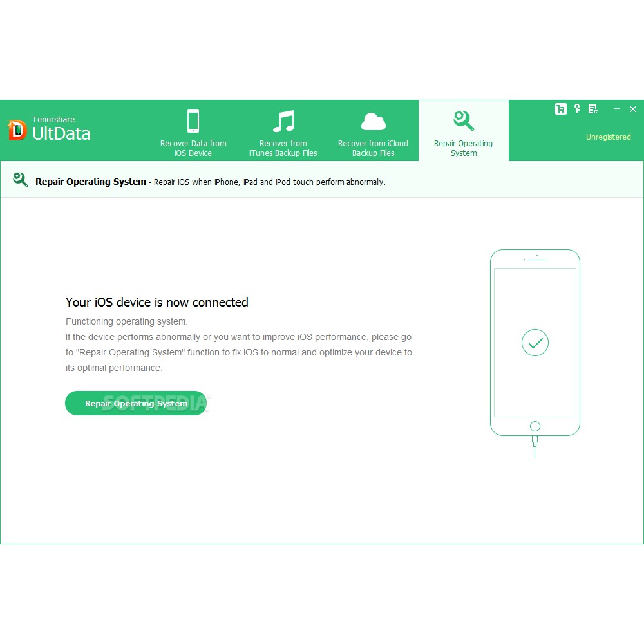This screenshot has height=644, width=644.
Task: Select the Repair Operating System tab label
Action: click(x=463, y=148)
